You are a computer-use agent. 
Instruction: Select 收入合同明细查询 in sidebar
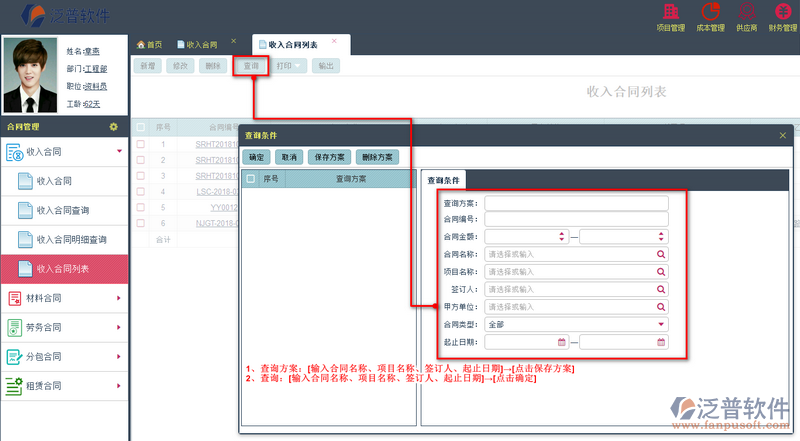pyautogui.click(x=71, y=240)
